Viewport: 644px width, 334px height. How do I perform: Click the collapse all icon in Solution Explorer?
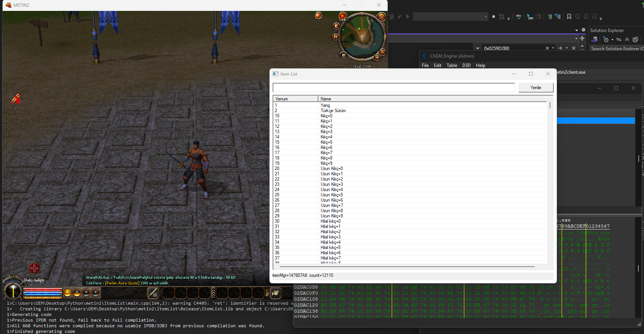tap(627, 39)
